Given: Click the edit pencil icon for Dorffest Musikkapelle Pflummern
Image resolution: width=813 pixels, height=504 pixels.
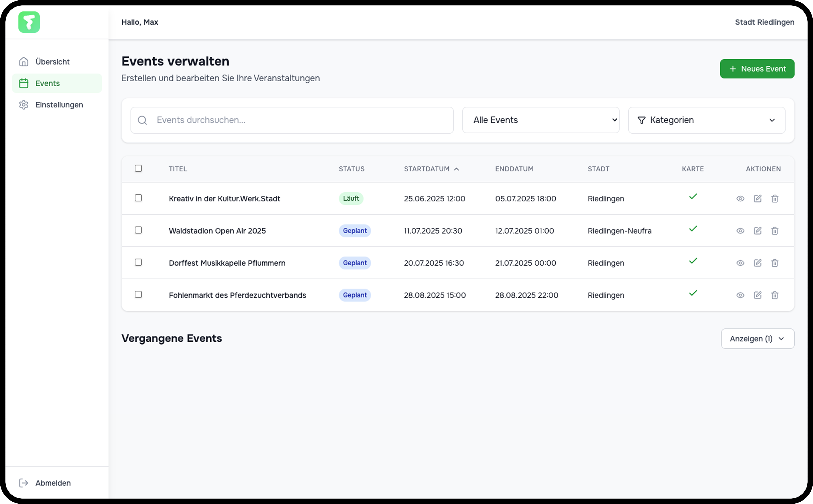Looking at the screenshot, I should pos(757,263).
